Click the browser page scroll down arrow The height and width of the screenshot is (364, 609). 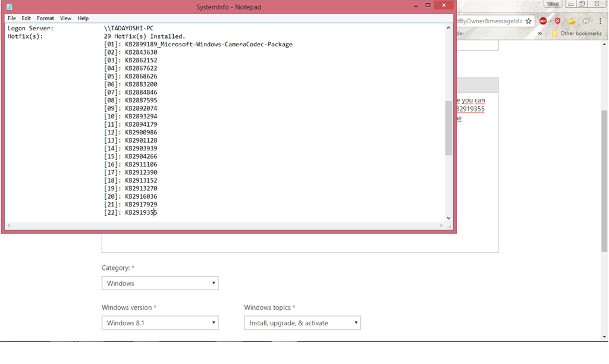[x=604, y=337]
